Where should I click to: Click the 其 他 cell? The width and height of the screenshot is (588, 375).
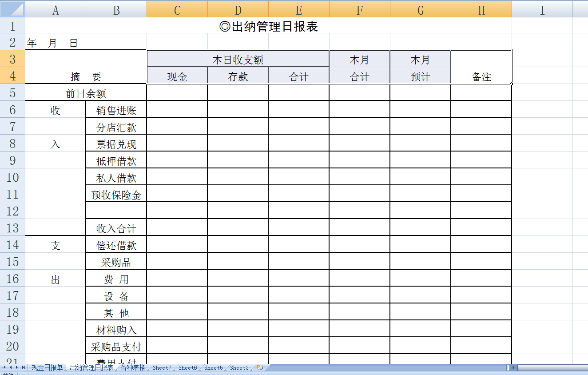(116, 312)
